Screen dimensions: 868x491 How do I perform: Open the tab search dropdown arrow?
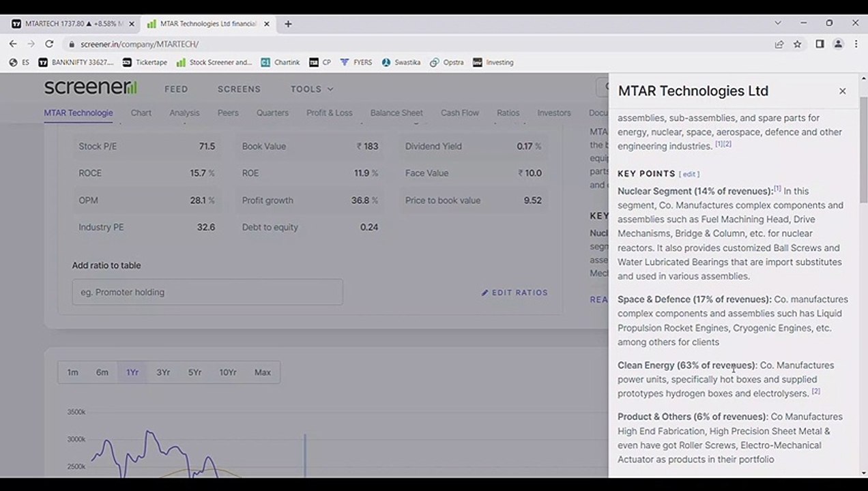pyautogui.click(x=777, y=23)
